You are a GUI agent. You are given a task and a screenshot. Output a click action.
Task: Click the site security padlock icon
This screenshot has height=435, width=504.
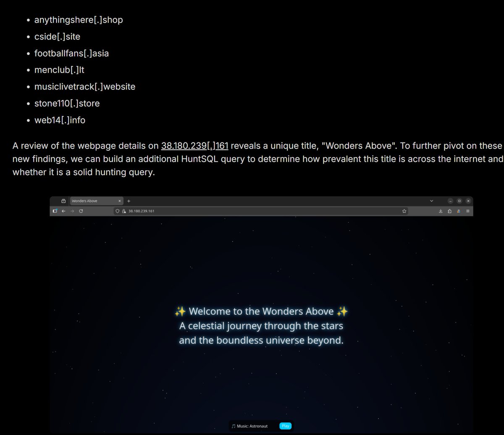pyautogui.click(x=124, y=211)
